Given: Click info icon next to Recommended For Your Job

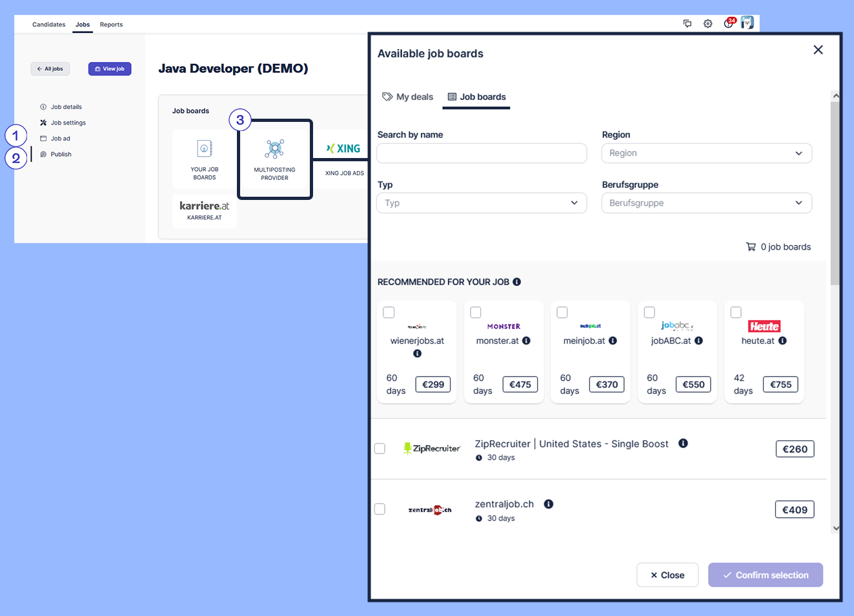Looking at the screenshot, I should pyautogui.click(x=516, y=282).
